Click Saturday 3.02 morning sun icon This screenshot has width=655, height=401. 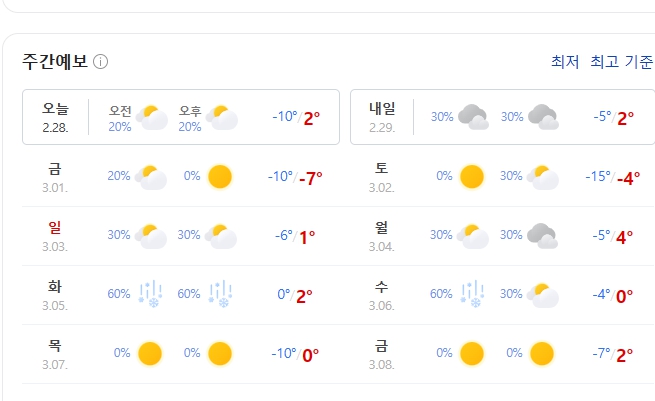(x=472, y=177)
